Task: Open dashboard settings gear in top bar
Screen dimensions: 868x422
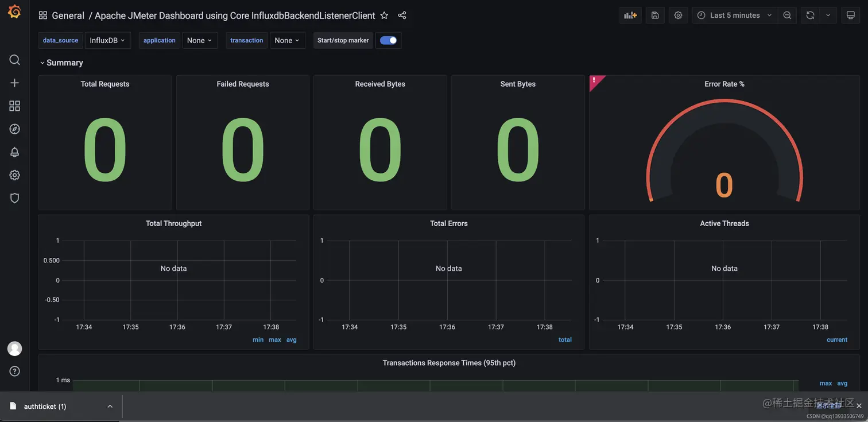Action: 678,16
